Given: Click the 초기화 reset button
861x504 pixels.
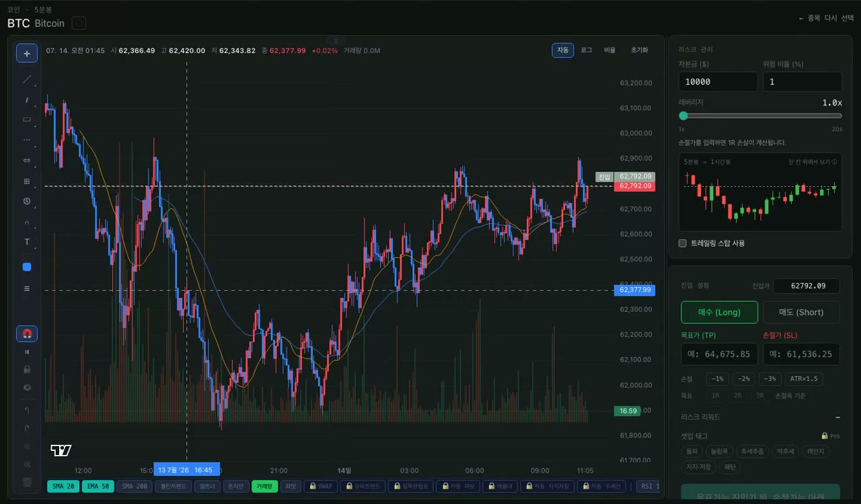Looking at the screenshot, I should click(639, 50).
